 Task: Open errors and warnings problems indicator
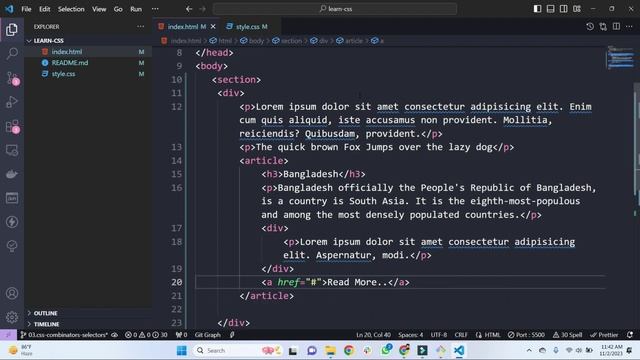146,335
